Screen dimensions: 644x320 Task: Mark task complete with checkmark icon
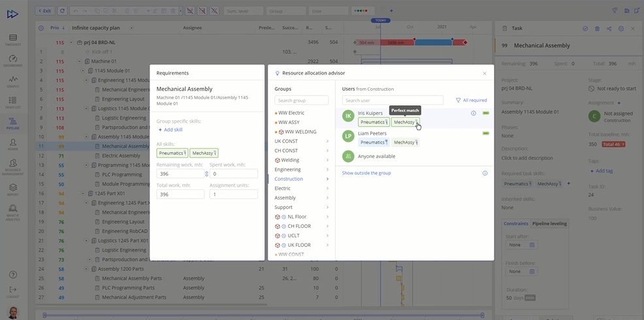click(x=585, y=29)
